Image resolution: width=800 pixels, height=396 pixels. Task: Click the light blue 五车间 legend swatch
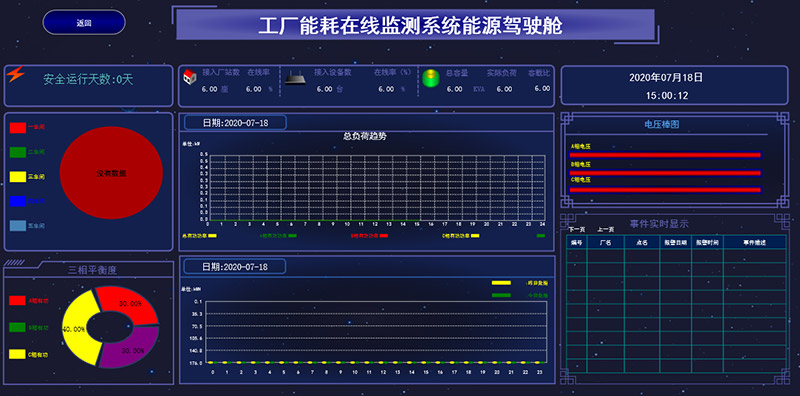click(18, 226)
